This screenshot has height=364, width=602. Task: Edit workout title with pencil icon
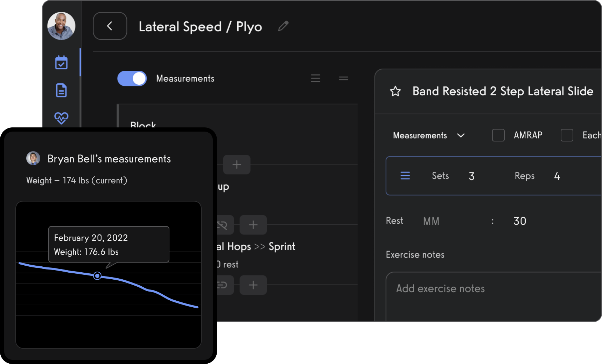283,26
